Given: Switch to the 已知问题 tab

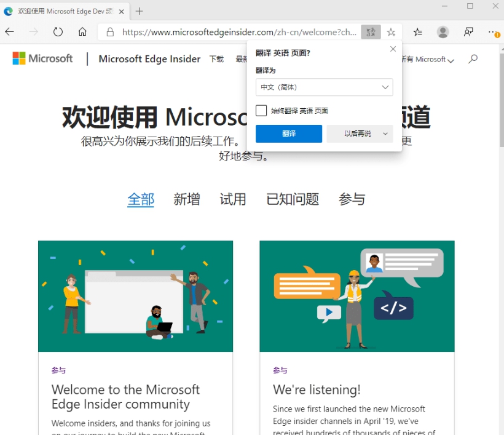Looking at the screenshot, I should (292, 199).
